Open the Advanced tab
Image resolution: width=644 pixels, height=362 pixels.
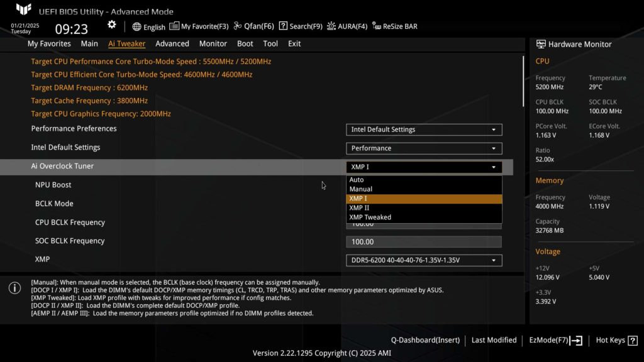point(172,43)
